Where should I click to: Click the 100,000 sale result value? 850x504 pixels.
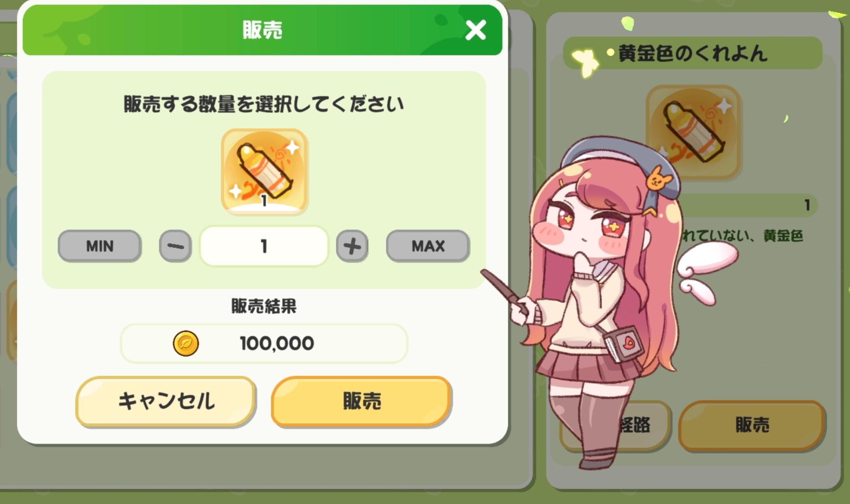(x=277, y=344)
